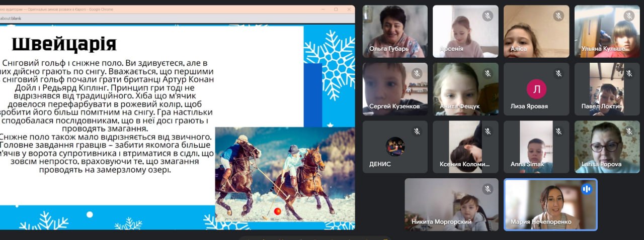
Task: Click muted mic icon on Ульяна Кульше's tile
Action: pos(629,16)
